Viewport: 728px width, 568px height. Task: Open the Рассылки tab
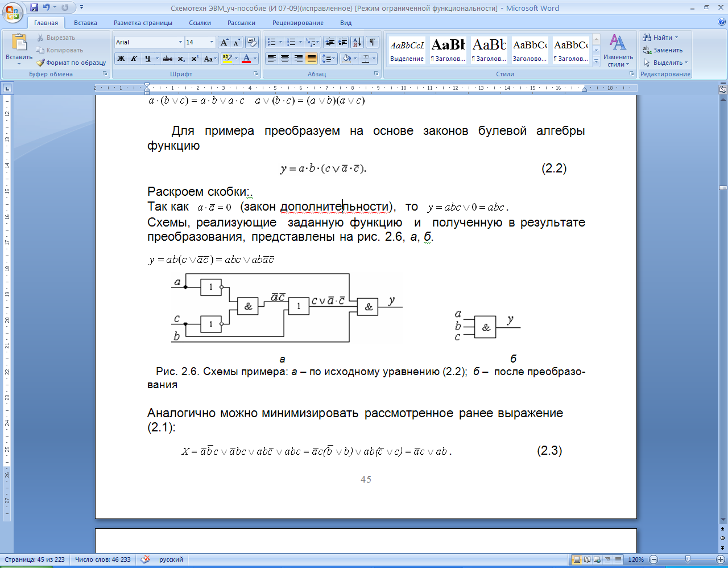241,23
